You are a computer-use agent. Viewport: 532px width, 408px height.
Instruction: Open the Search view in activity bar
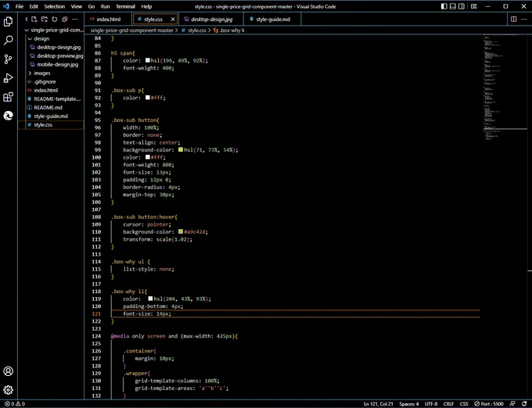pos(8,41)
